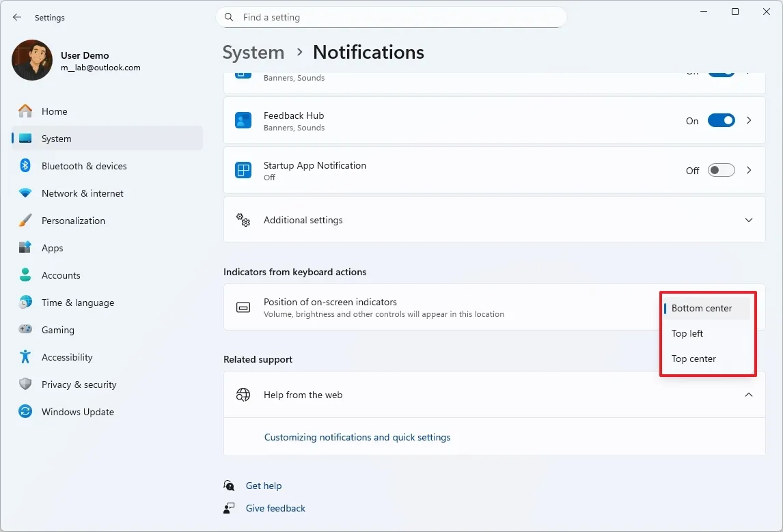
Task: Select Top left indicator position
Action: click(x=687, y=333)
